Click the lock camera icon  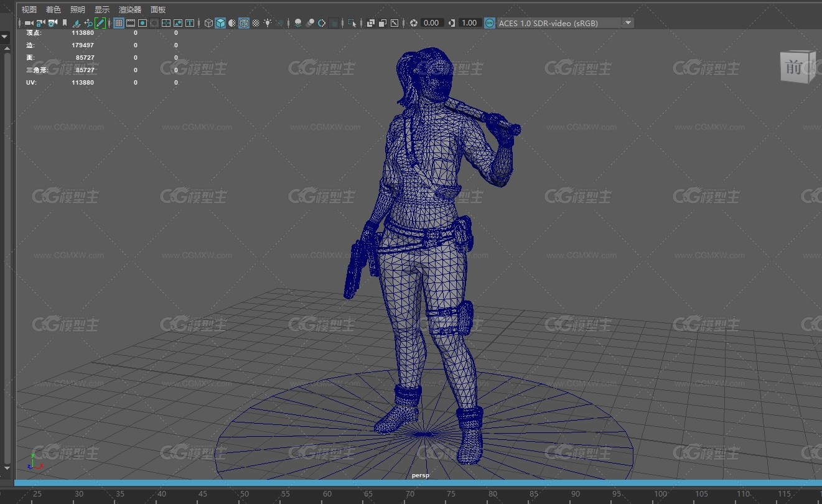(40, 23)
